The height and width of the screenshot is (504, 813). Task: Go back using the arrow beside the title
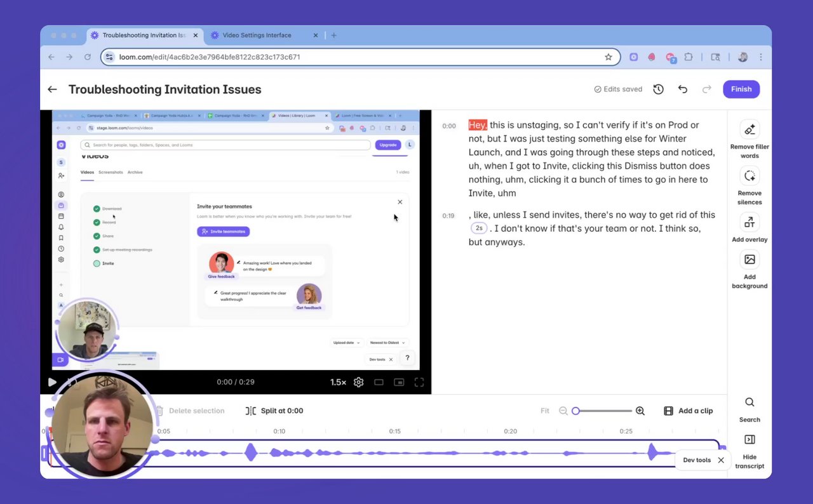pos(52,90)
